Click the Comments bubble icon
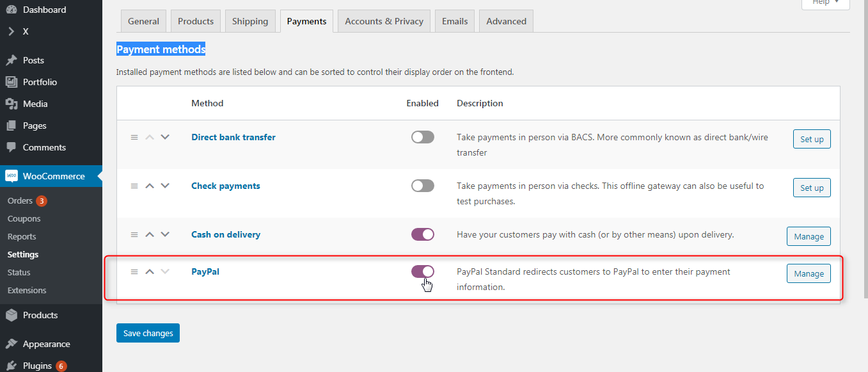Screen dimensions: 868x372 (12, 147)
